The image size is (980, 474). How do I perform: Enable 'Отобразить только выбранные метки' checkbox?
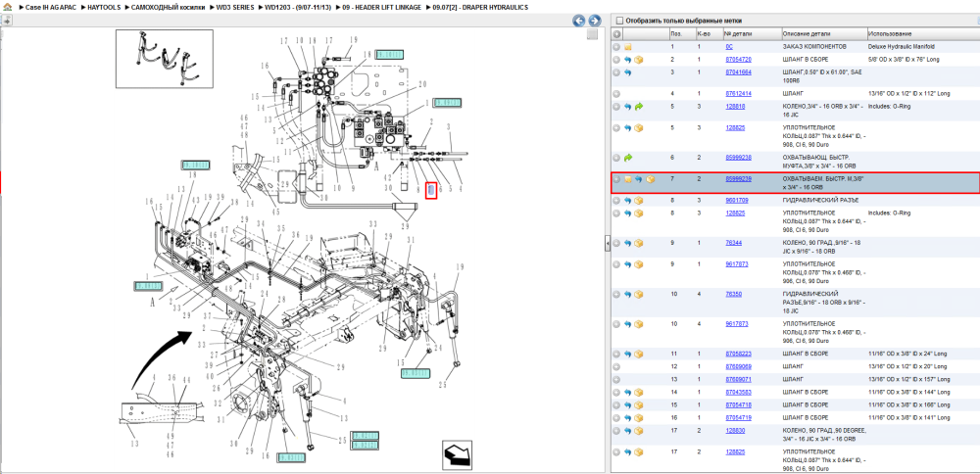coord(620,20)
